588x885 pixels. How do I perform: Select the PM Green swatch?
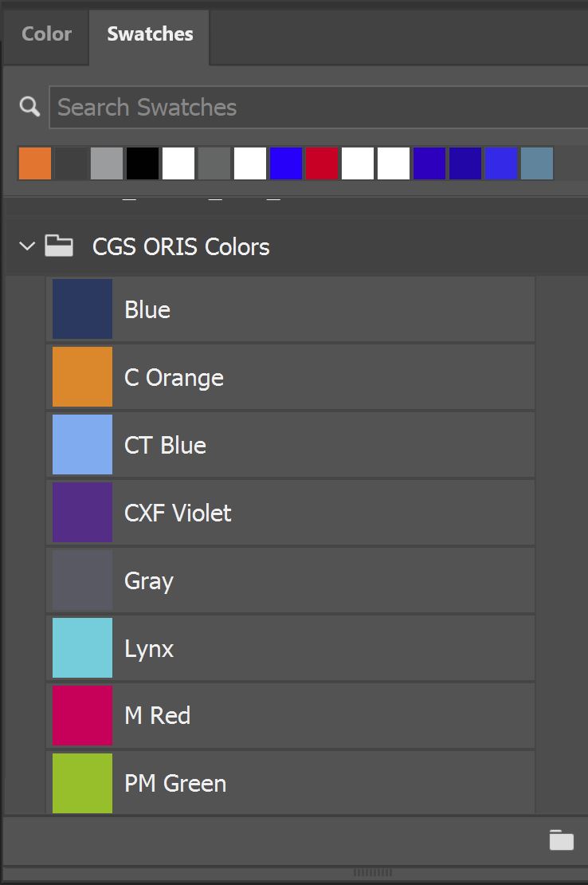[x=81, y=783]
